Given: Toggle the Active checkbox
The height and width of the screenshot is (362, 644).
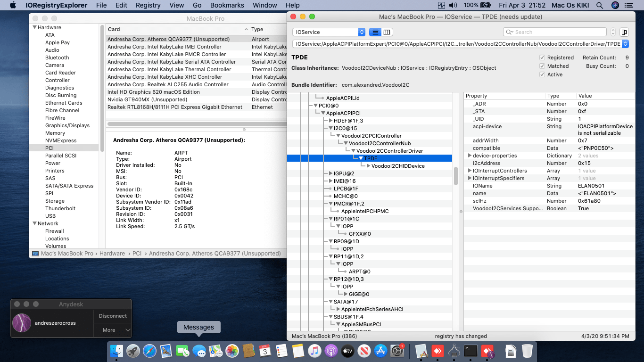Looking at the screenshot, I should (x=542, y=74).
